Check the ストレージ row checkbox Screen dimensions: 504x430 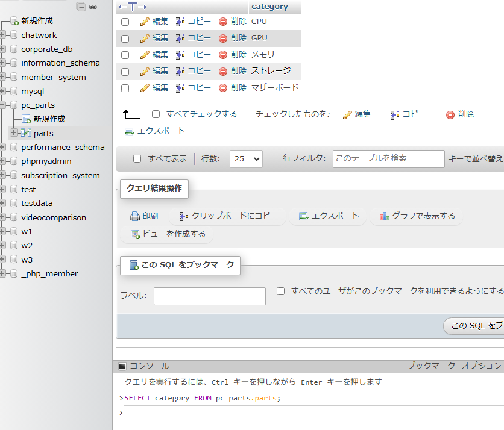click(x=125, y=72)
